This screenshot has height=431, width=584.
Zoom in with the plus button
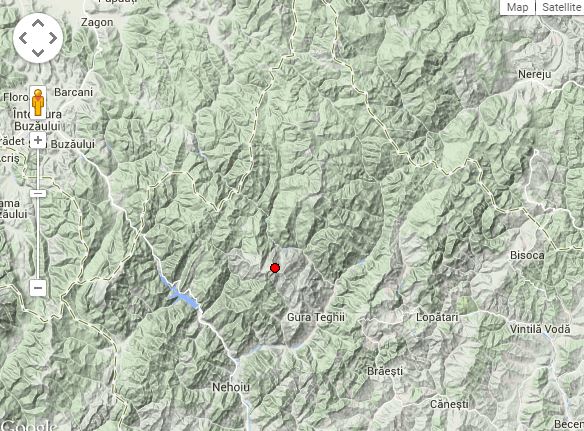coord(38,140)
